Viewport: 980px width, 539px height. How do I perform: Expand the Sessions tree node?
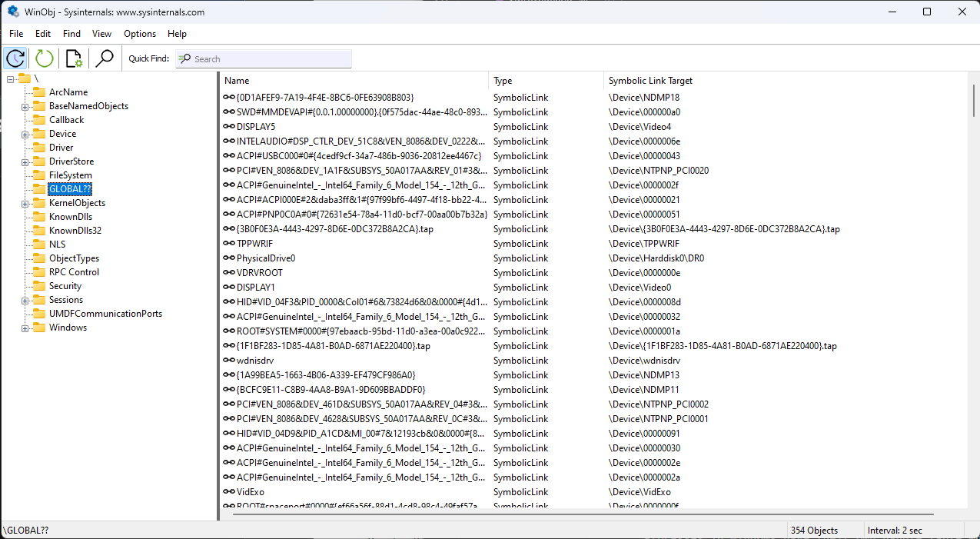pos(25,300)
